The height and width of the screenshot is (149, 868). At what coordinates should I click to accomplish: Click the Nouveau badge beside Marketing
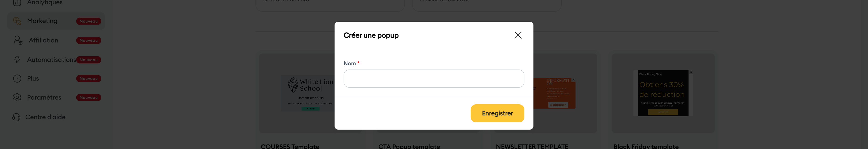pos(89,21)
